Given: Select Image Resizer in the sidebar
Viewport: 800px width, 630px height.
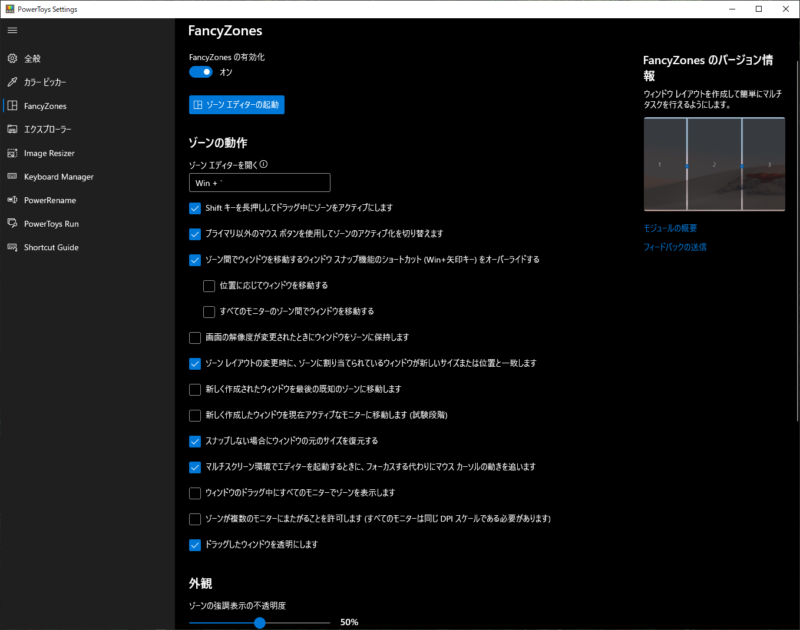Looking at the screenshot, I should 87,153.
